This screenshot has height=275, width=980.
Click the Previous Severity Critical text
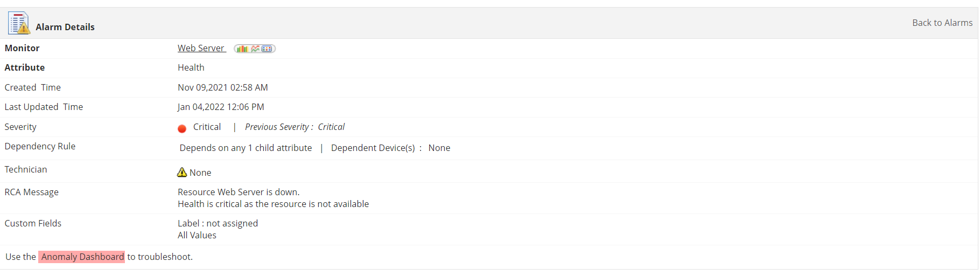(295, 127)
